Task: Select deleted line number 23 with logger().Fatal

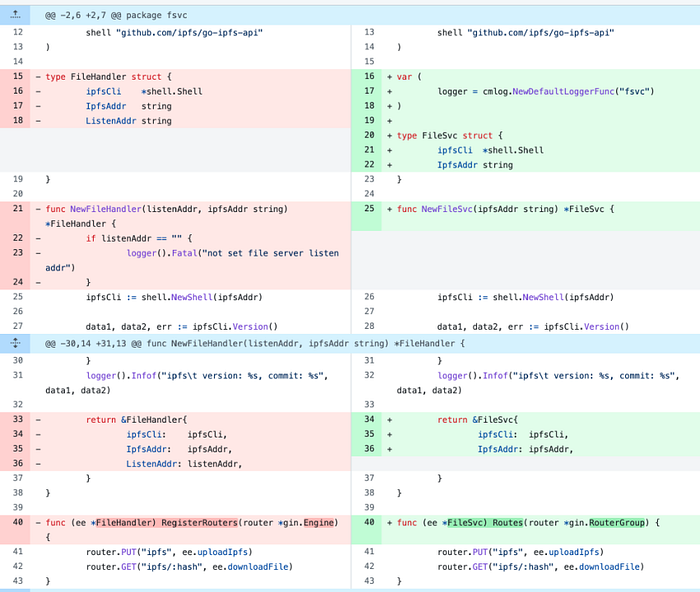Action: [18, 253]
